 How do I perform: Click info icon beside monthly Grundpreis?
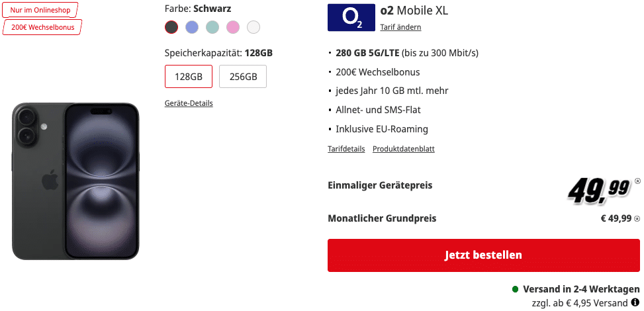pos(637,218)
